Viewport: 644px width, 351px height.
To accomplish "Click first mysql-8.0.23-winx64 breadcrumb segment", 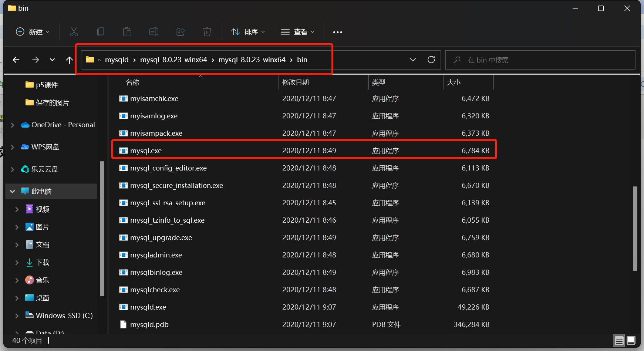I will point(173,60).
